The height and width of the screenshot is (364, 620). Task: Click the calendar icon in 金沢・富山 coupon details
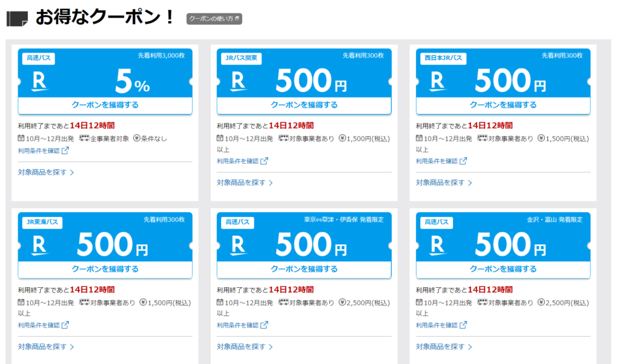(419, 302)
